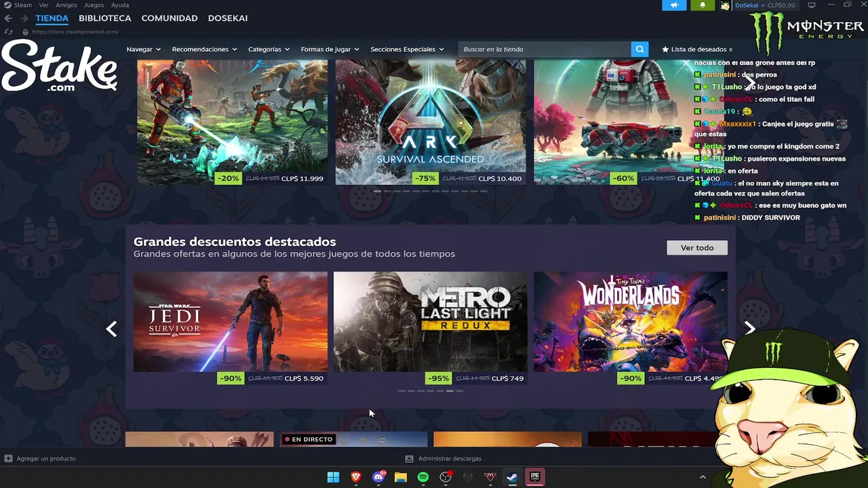
Task: Click Agregar un producto
Action: click(x=40, y=458)
